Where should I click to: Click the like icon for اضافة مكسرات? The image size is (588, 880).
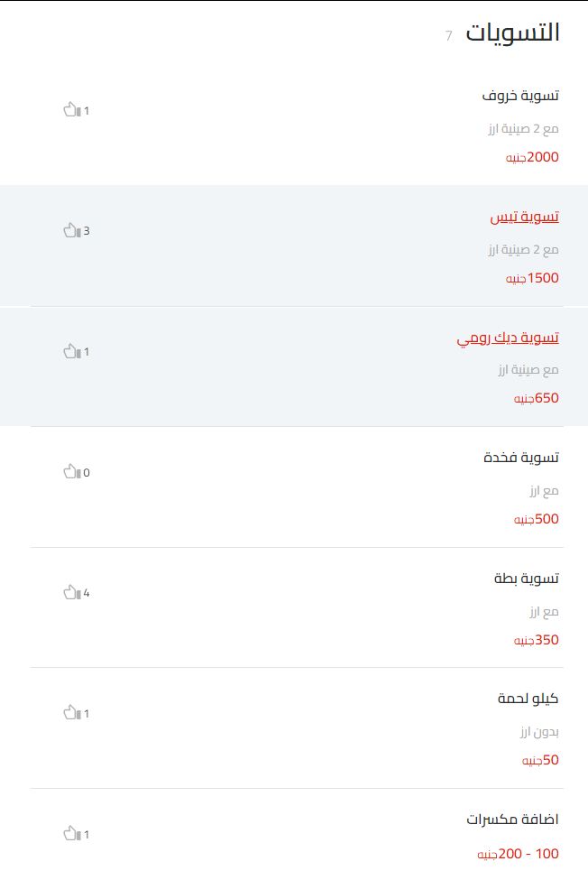pyautogui.click(x=71, y=833)
